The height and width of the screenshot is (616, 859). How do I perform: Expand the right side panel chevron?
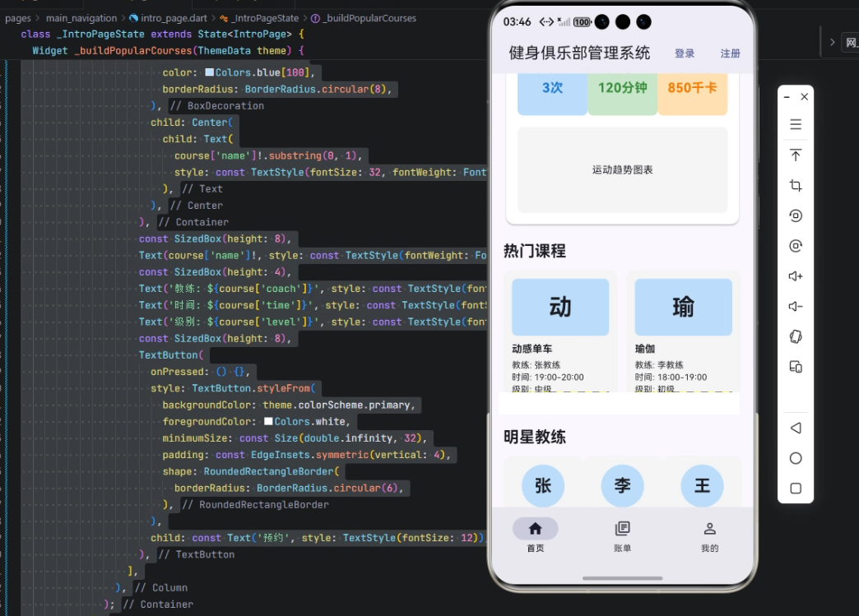[x=832, y=42]
